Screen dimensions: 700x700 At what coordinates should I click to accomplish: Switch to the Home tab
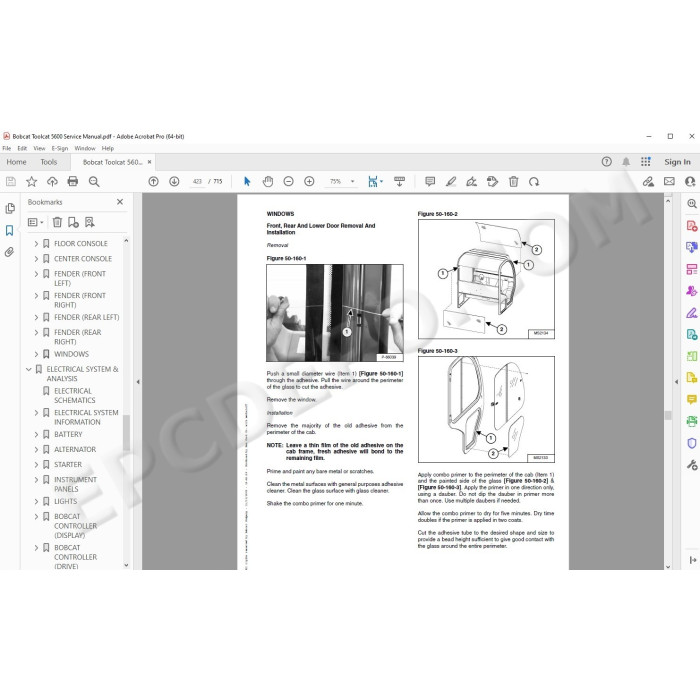pos(17,162)
